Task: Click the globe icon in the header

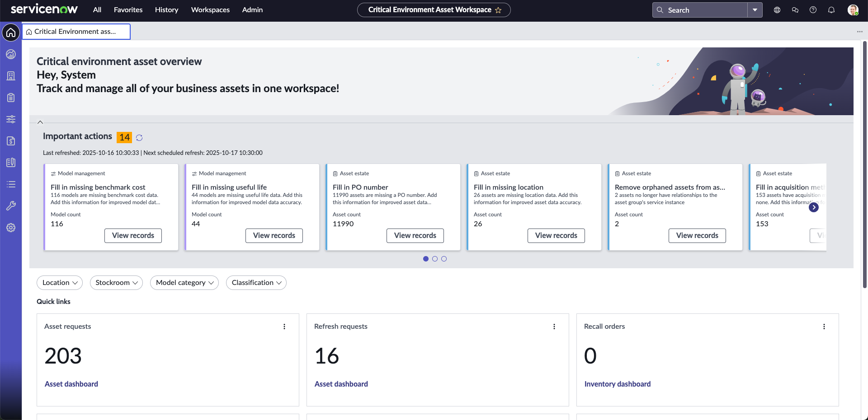Action: 777,10
